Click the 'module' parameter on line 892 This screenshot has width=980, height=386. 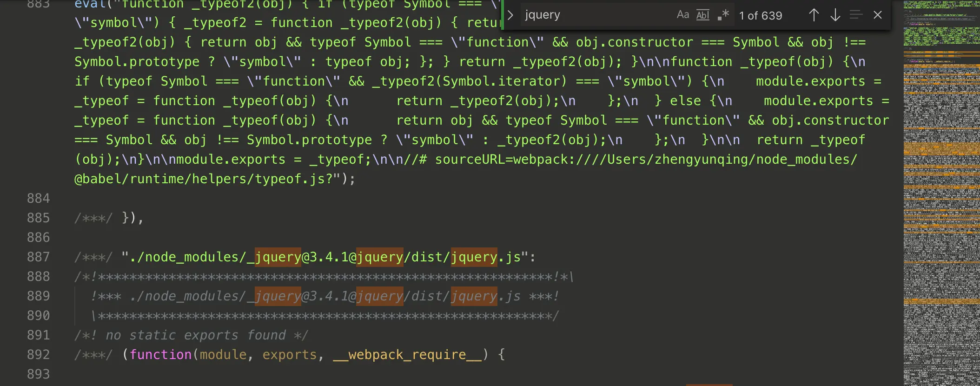coord(223,354)
